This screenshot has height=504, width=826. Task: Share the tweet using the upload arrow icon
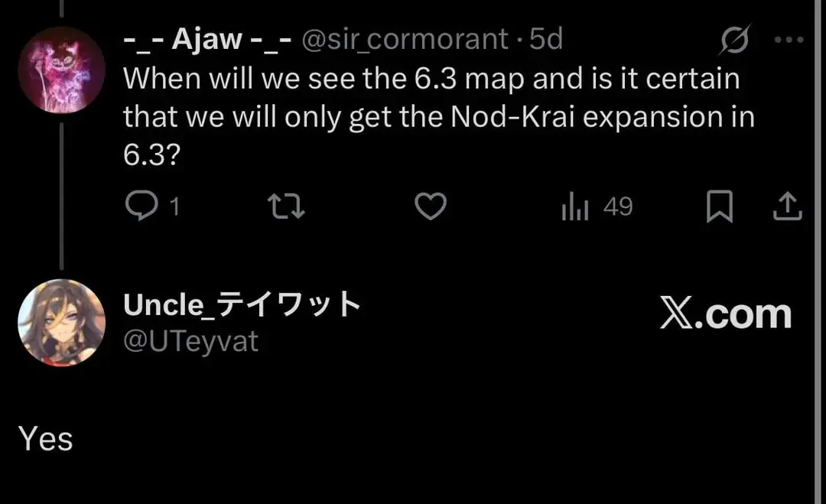pyautogui.click(x=789, y=206)
